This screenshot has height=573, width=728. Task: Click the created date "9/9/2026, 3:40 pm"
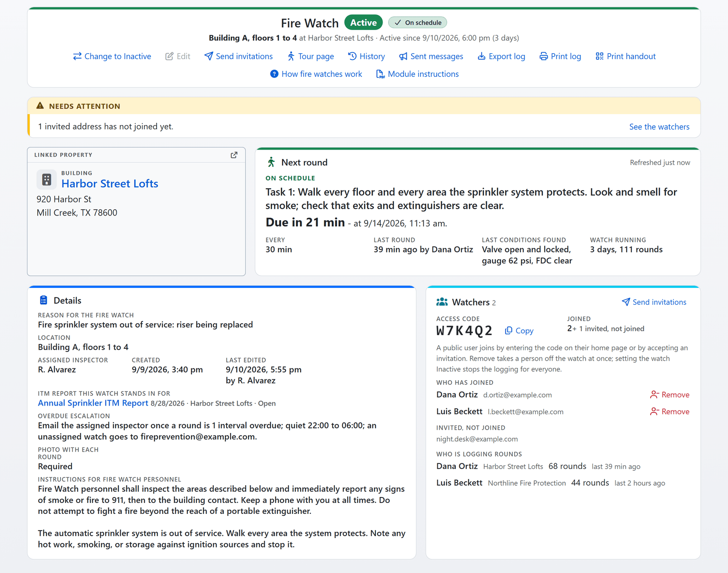(167, 370)
